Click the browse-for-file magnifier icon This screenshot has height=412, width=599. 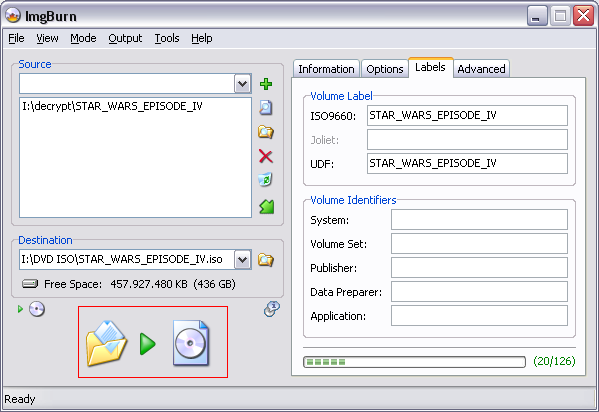click(x=266, y=108)
